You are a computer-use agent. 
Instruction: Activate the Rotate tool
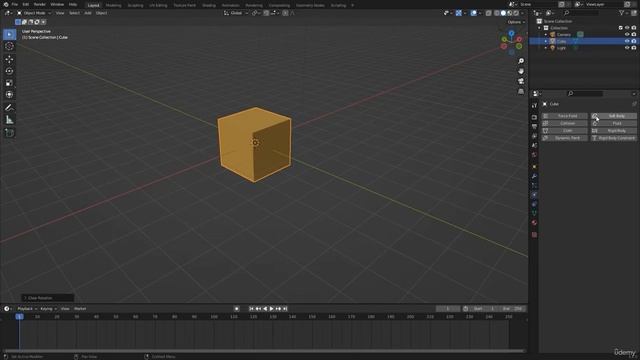(9, 71)
